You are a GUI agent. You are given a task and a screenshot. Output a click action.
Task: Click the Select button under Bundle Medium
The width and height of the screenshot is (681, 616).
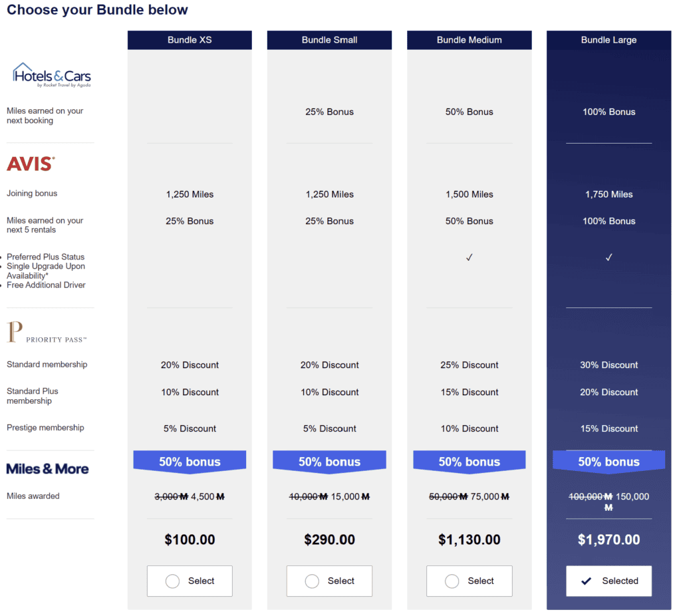pyautogui.click(x=469, y=580)
